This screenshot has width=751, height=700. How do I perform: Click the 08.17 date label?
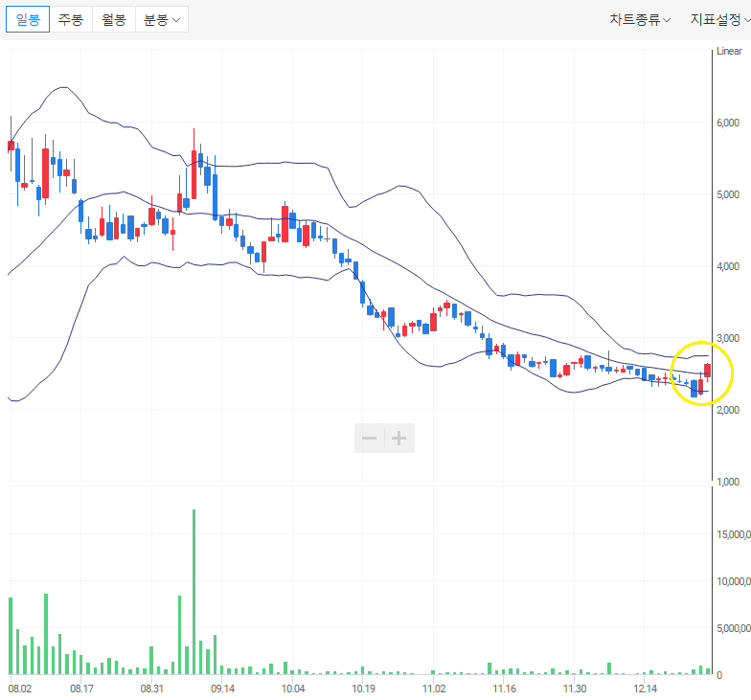82,689
